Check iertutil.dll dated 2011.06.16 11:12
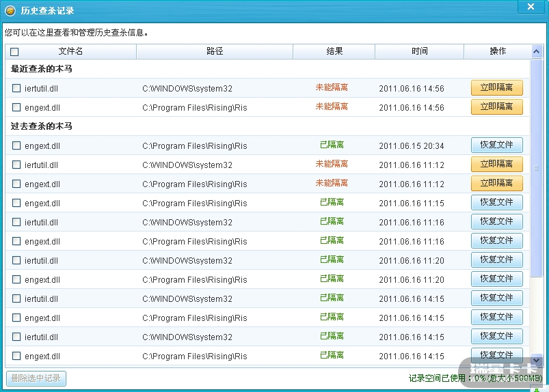549x392 pixels. click(x=16, y=165)
